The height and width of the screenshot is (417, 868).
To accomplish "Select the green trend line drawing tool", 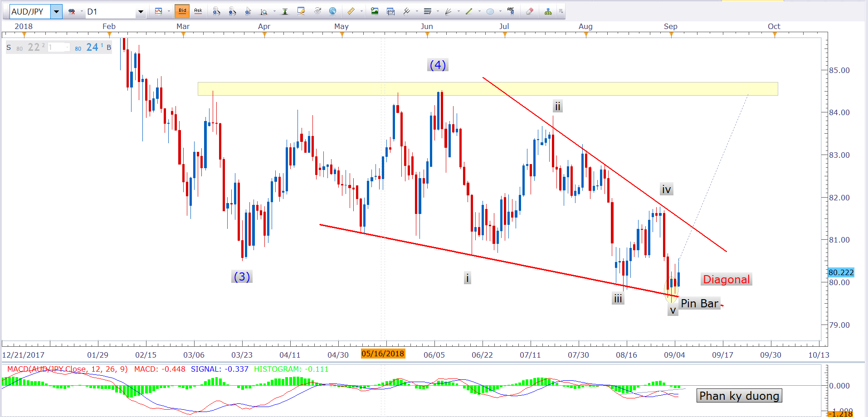I will 469,11.
